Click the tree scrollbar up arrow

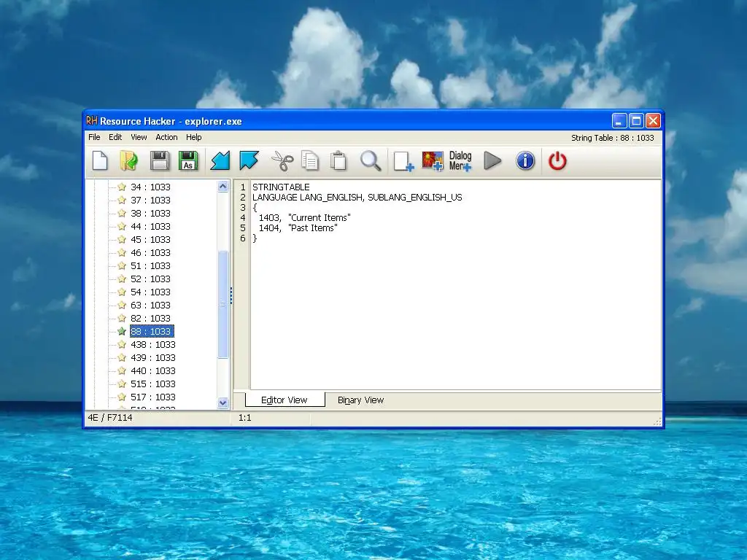click(x=222, y=186)
